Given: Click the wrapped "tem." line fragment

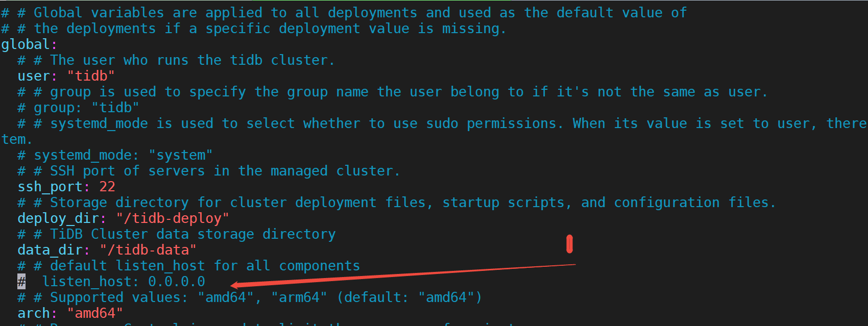Looking at the screenshot, I should click(16, 140).
